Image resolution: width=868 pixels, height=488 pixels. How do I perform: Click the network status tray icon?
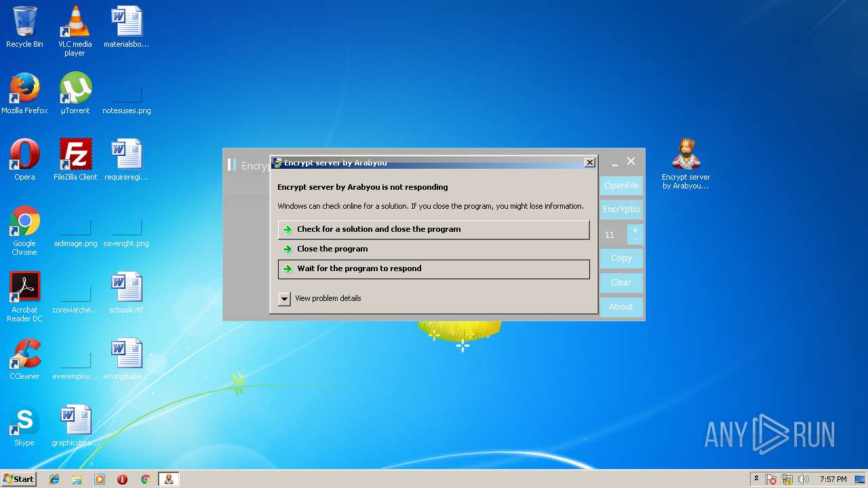tap(787, 479)
